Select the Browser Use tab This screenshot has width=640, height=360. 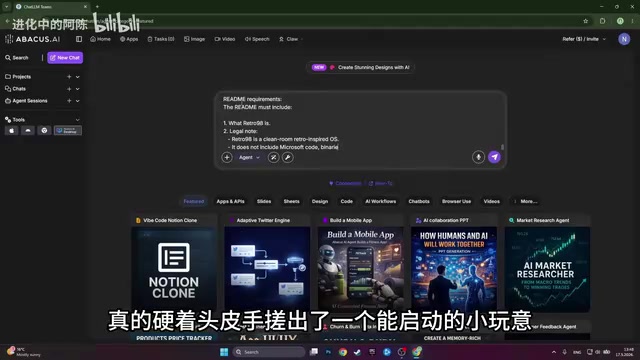(456, 201)
